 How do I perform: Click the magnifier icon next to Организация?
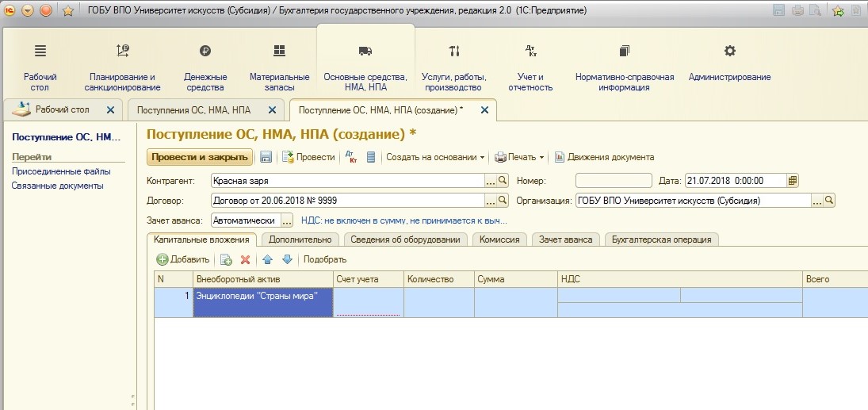(829, 201)
